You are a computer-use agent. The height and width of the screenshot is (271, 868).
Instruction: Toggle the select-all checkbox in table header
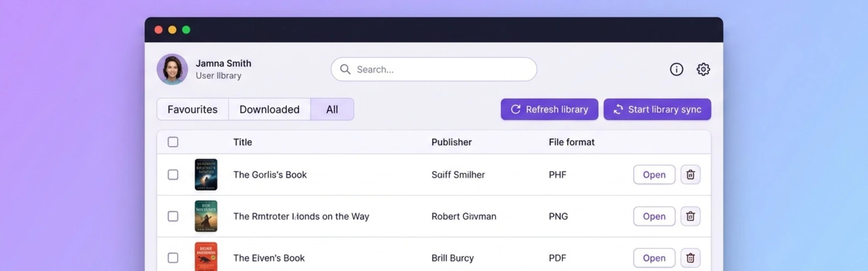coord(173,142)
